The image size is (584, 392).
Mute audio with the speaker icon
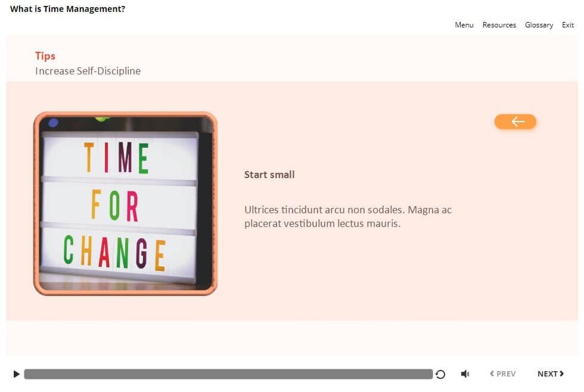tap(465, 374)
